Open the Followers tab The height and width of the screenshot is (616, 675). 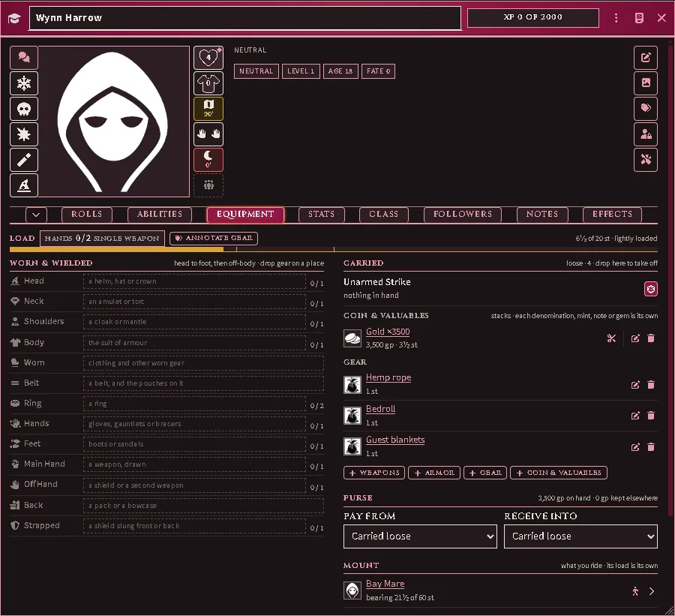tap(463, 215)
